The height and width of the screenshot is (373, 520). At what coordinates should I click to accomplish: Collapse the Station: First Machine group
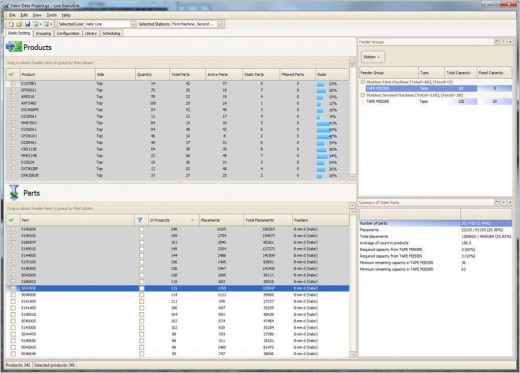point(363,82)
